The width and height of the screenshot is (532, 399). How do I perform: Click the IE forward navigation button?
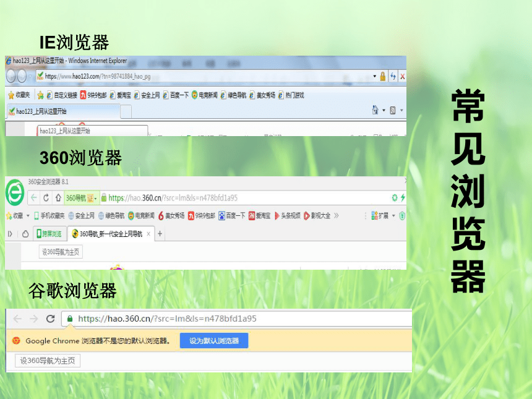click(x=22, y=76)
